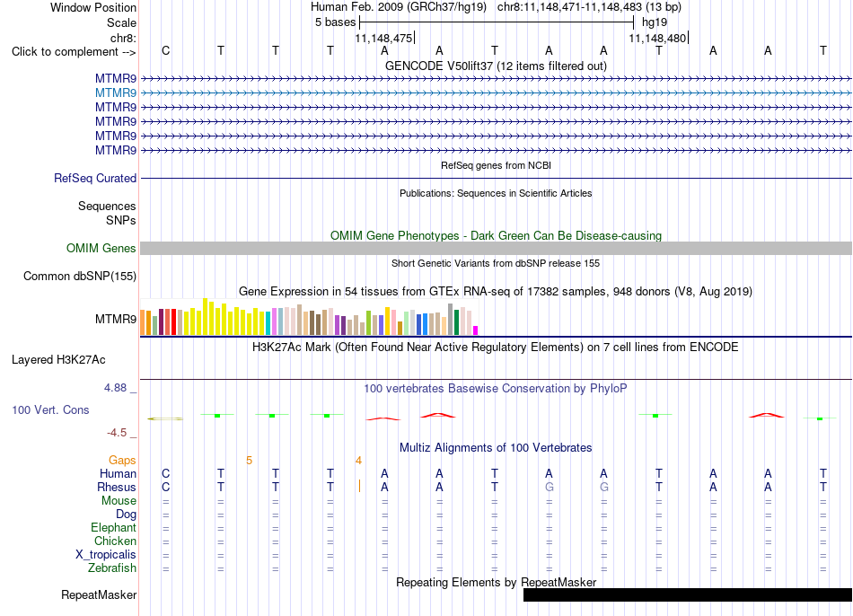
Task: Click the SNPs track label
Action: point(121,220)
